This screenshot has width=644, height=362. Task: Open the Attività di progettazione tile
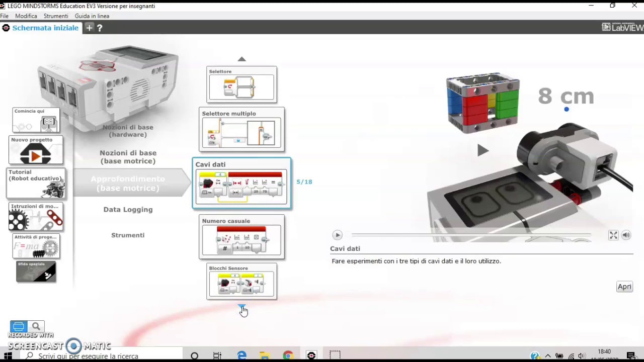pos(36,246)
